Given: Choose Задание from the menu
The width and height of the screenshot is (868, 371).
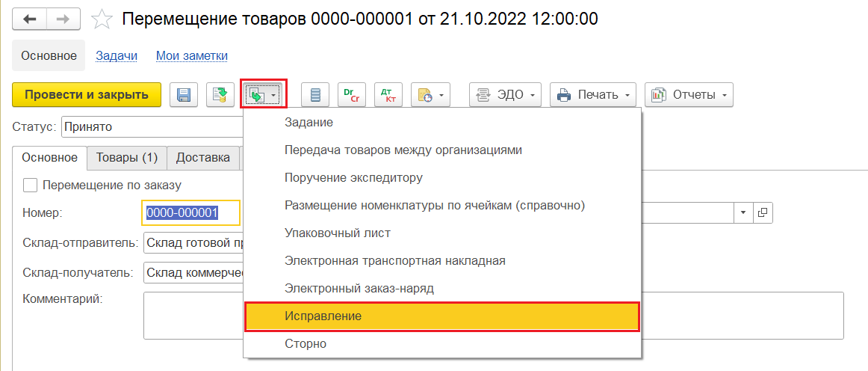Looking at the screenshot, I should (x=442, y=123).
